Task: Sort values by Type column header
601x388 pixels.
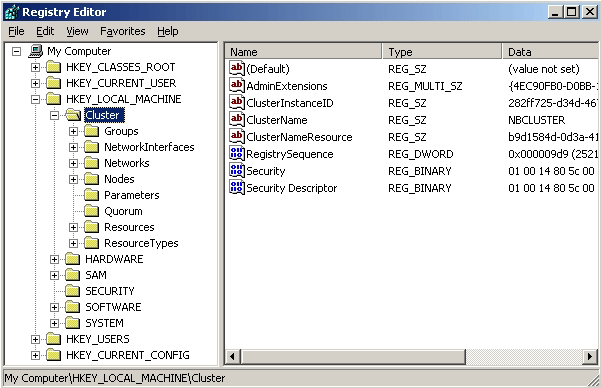Action: click(442, 52)
